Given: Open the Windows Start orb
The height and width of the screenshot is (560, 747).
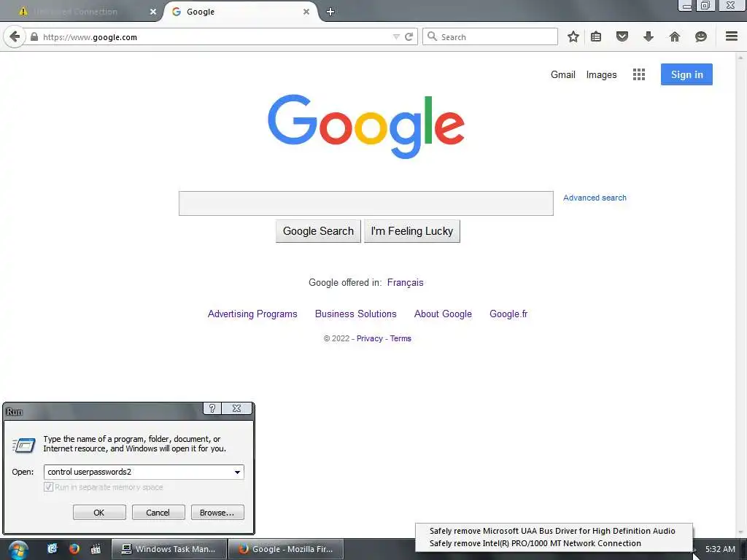Looking at the screenshot, I should [x=18, y=550].
